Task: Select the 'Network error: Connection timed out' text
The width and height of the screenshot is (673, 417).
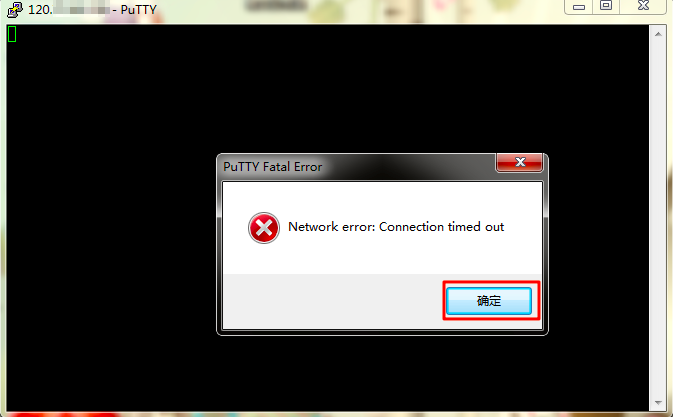Action: coord(396,227)
